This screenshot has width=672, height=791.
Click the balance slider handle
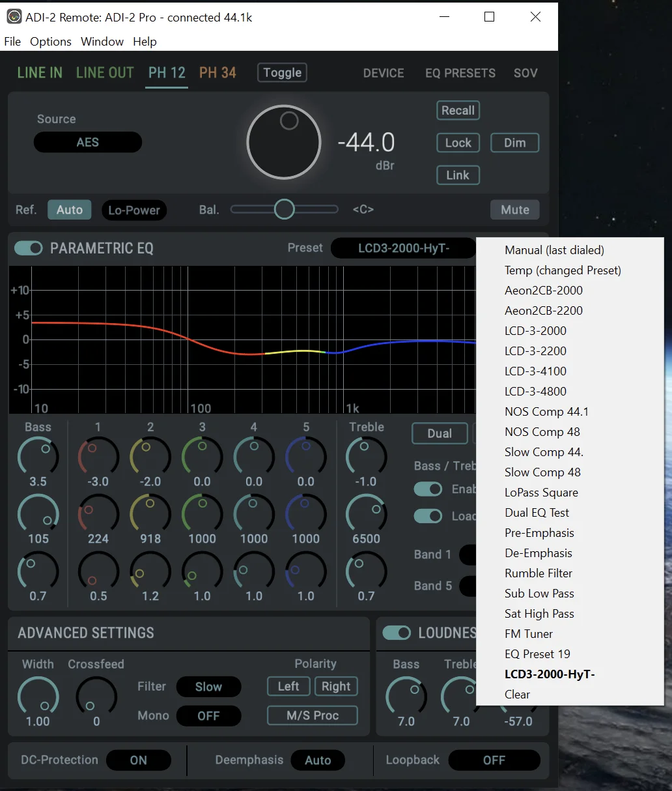(284, 209)
